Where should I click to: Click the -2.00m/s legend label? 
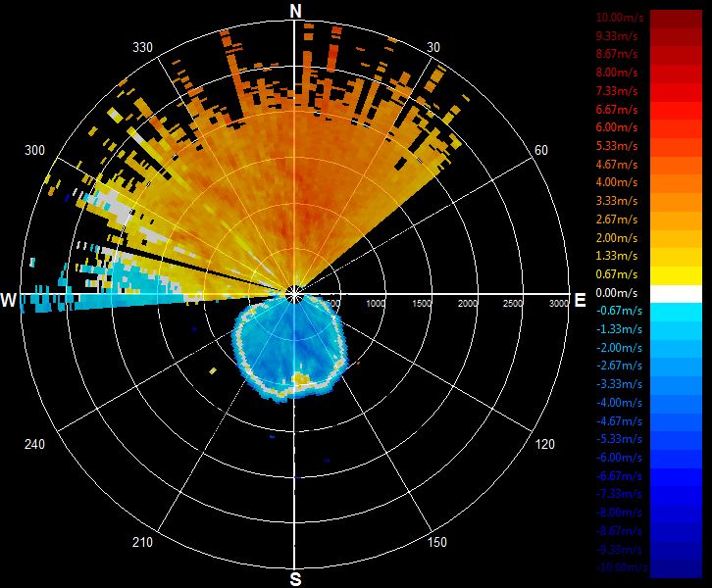coord(619,348)
